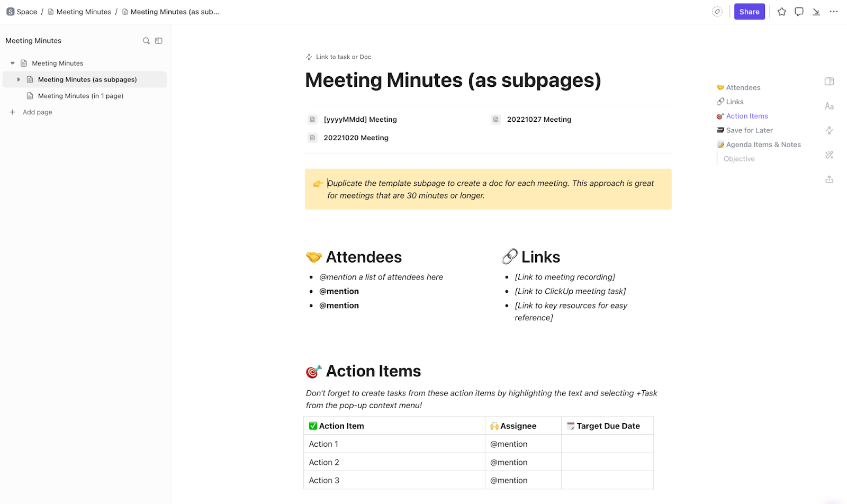Click the pointing-hand emoji in the banner
The image size is (847, 504).
pyautogui.click(x=318, y=184)
